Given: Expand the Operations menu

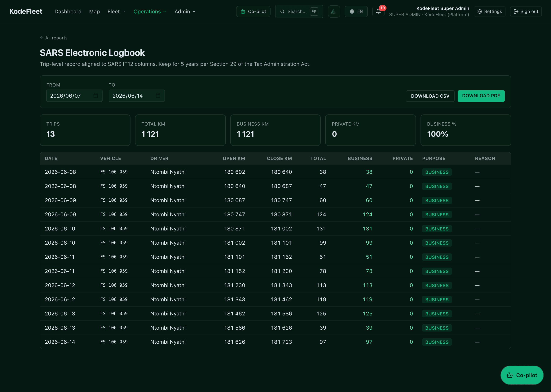Looking at the screenshot, I should click(x=150, y=12).
